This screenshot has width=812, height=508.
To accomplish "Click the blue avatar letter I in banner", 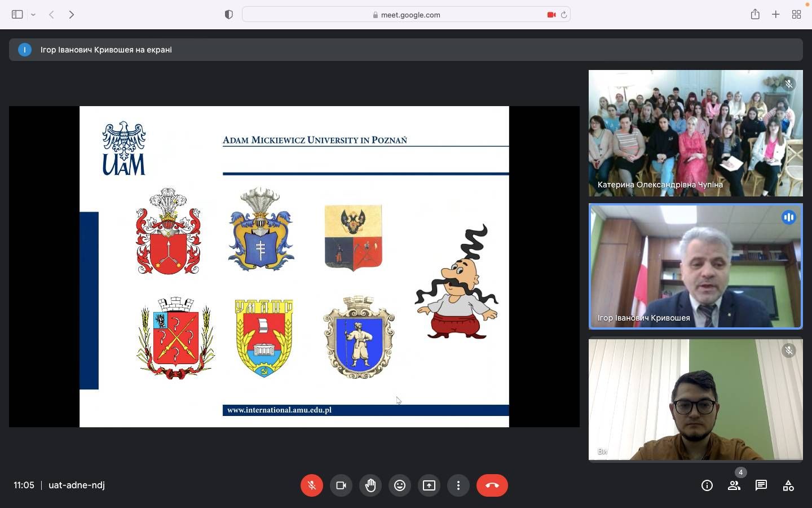I will pos(25,50).
